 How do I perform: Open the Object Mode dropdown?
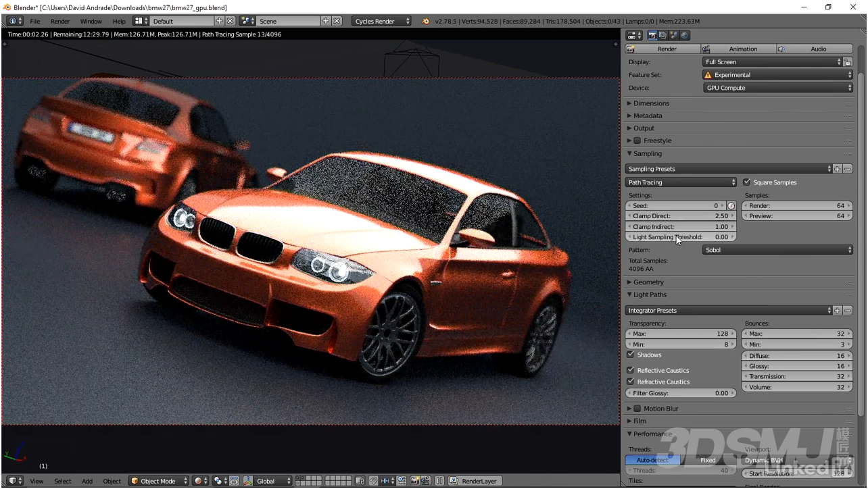[158, 481]
